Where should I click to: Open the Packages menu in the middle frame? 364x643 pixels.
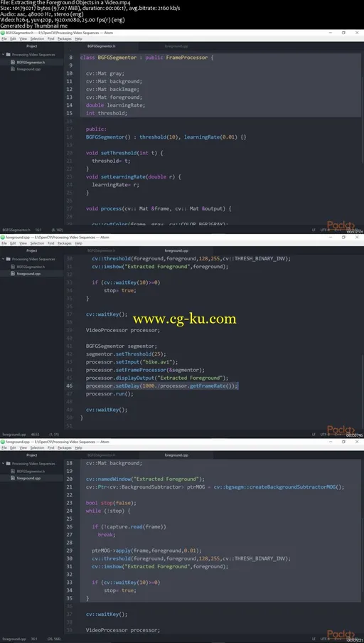tap(65, 243)
